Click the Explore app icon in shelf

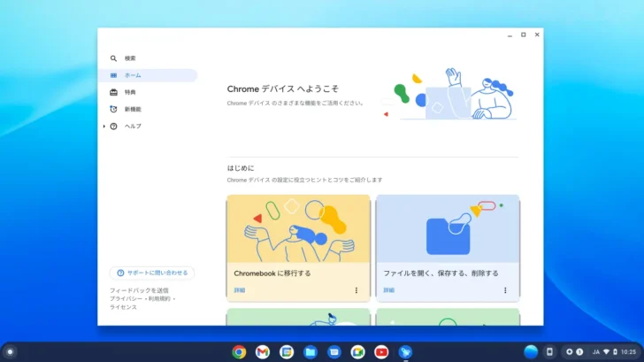coord(405,352)
